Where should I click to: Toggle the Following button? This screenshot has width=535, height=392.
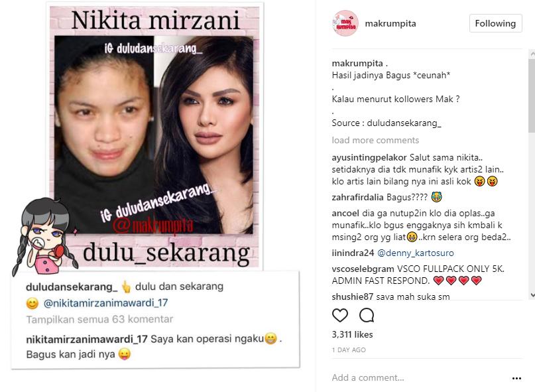495,23
